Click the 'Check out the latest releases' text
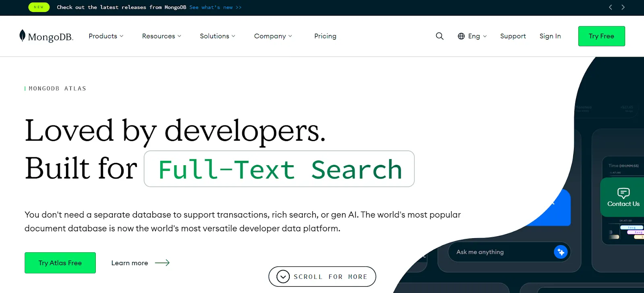Screen dimensions: 644x293 (x=122, y=7)
